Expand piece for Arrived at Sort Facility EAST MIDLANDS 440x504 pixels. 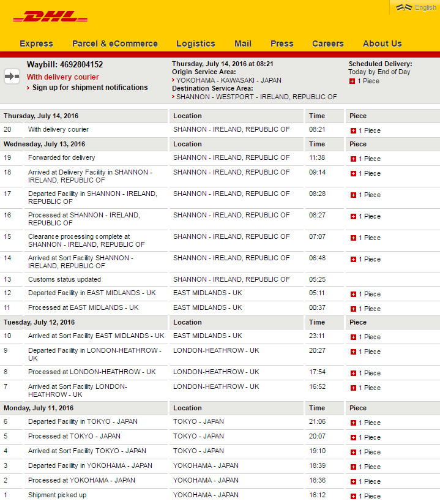tap(353, 337)
